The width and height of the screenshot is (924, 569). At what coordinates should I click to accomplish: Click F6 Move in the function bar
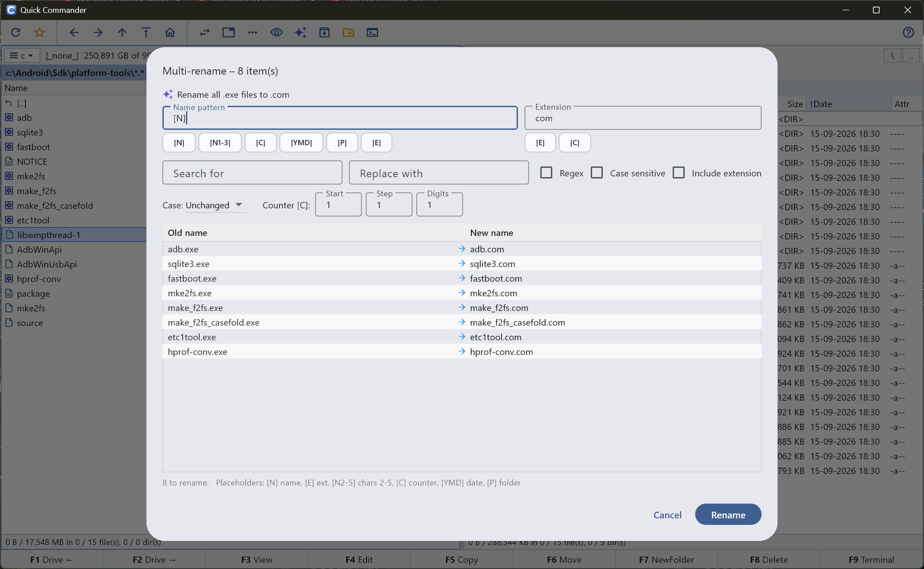click(x=564, y=560)
